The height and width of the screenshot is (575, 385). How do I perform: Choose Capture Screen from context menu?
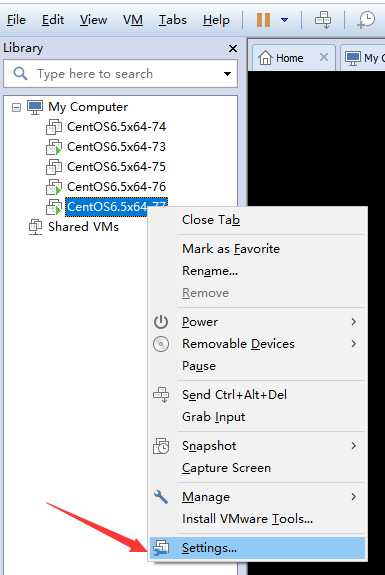pos(226,468)
